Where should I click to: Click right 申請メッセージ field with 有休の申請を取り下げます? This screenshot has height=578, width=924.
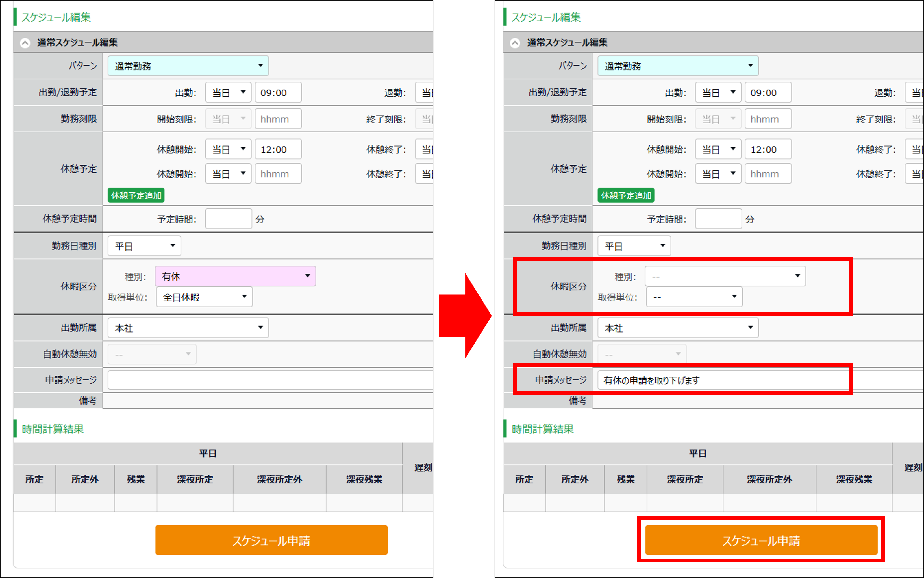click(760, 380)
